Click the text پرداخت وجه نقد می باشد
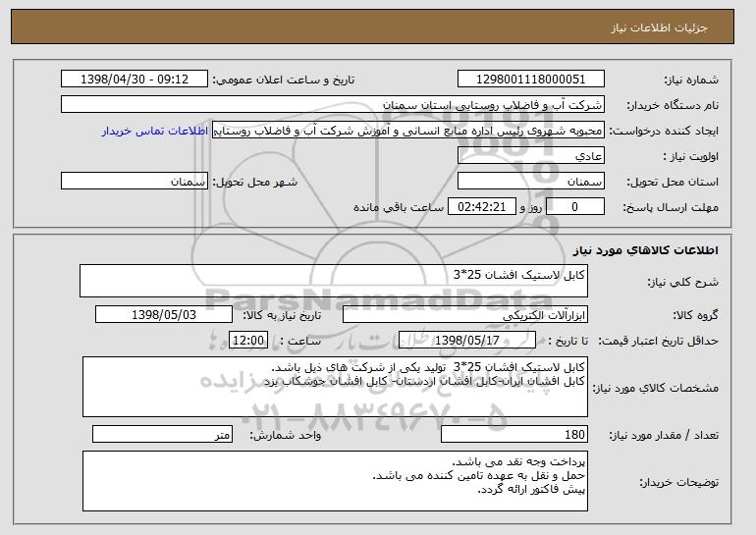This screenshot has width=756, height=535. tap(518, 461)
